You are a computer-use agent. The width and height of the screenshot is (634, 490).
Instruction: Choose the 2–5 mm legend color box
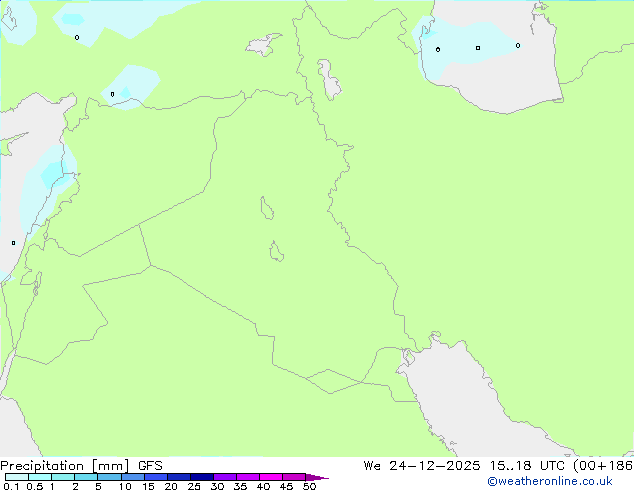[86, 477]
